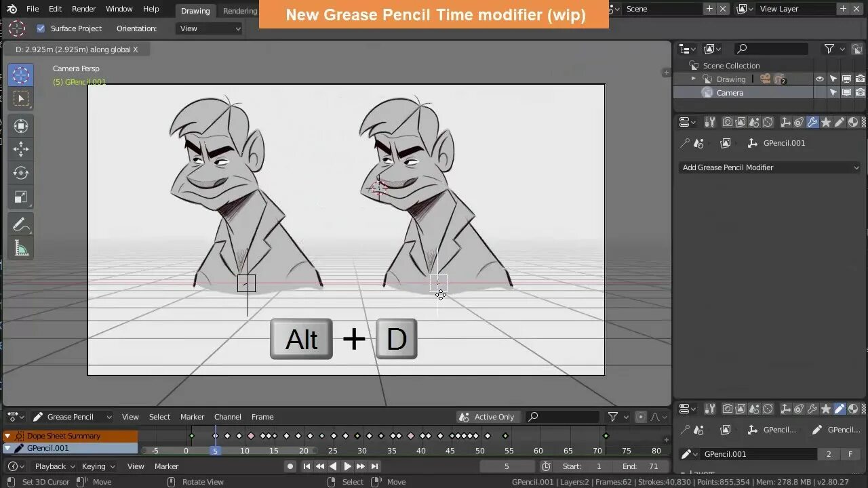Open Tool settings tab in upper properties editor
The height and width of the screenshot is (488, 868).
click(710, 122)
